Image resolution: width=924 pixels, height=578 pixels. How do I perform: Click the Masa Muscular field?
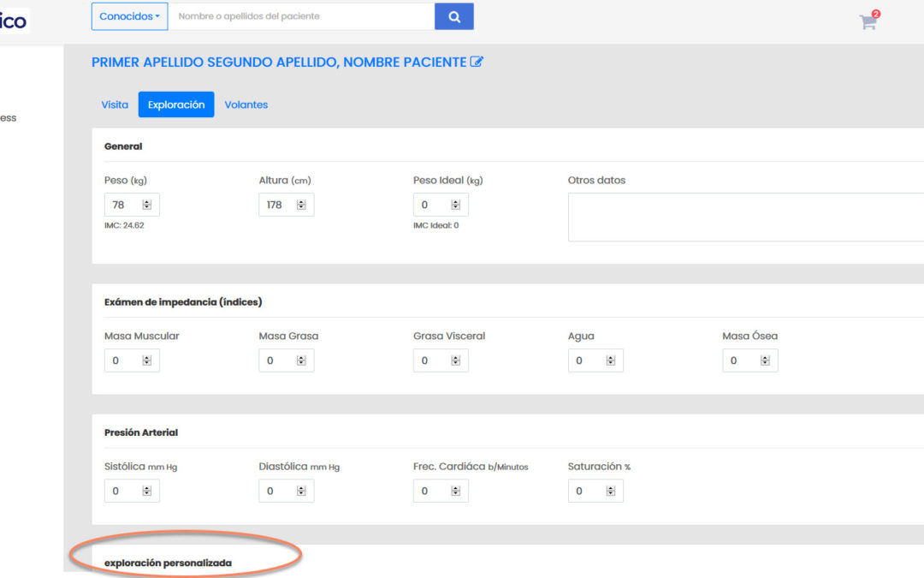coord(132,361)
